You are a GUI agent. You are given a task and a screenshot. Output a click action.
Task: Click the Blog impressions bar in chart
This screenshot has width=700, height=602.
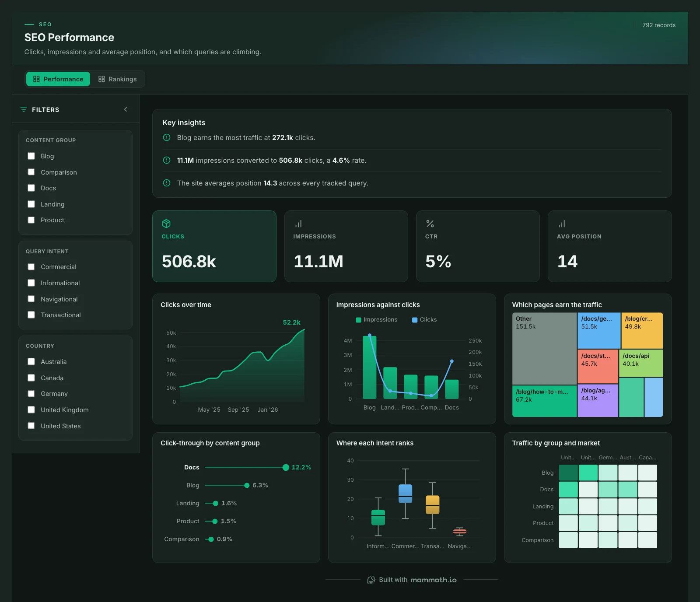370,367
